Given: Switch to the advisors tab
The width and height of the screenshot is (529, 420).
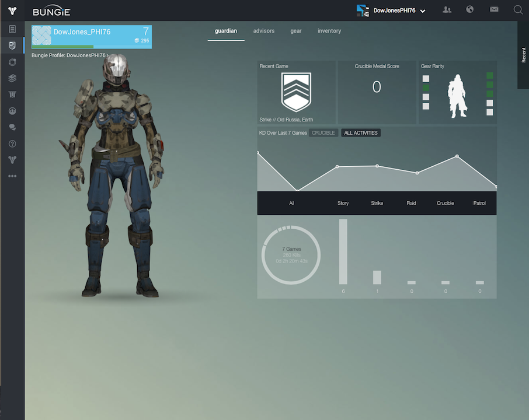Looking at the screenshot, I should click(264, 31).
